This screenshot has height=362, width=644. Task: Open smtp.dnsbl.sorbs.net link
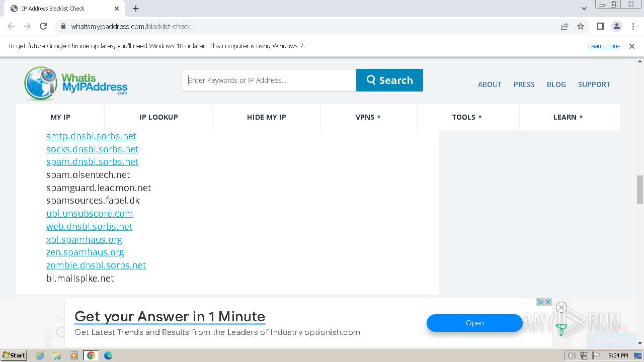click(91, 136)
